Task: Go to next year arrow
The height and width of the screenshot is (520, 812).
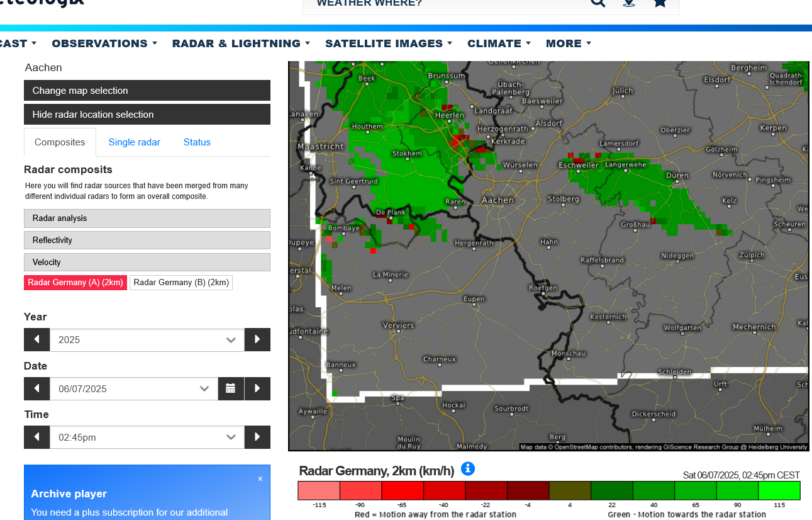Action: [257, 340]
